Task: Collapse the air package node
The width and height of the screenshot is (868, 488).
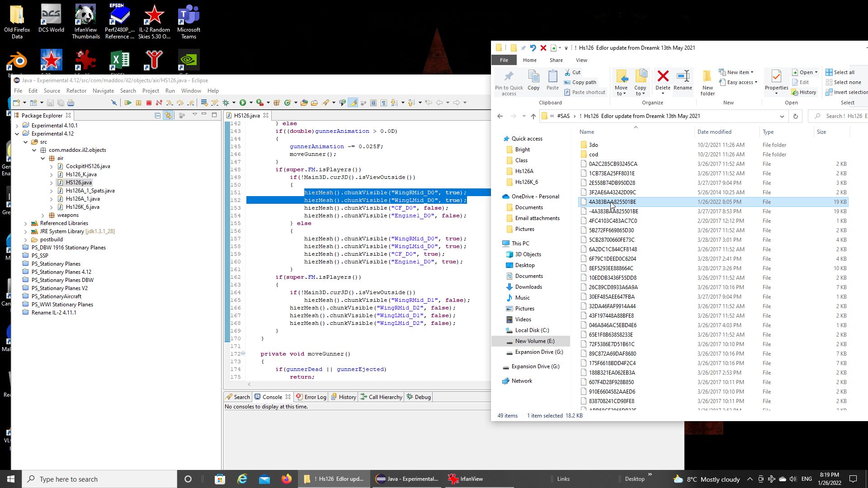Action: point(43,158)
